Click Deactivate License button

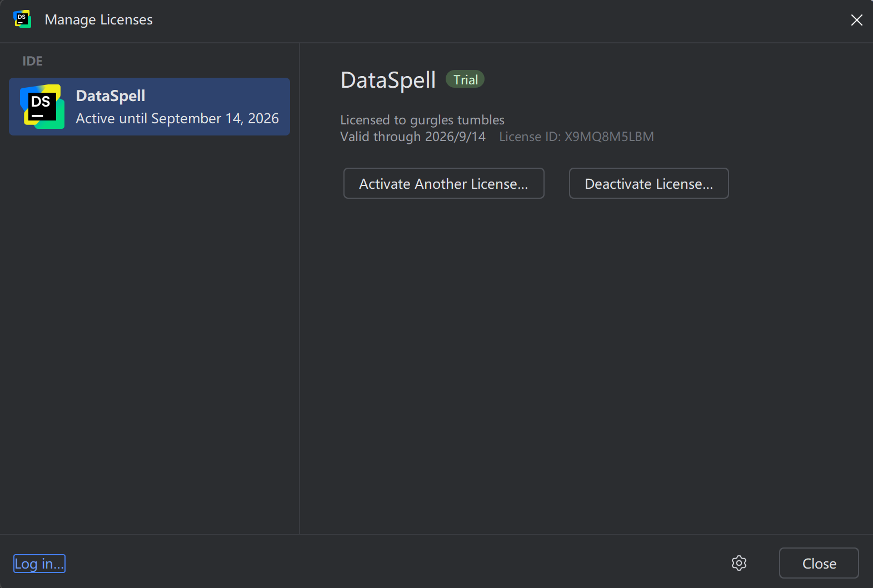pyautogui.click(x=648, y=183)
